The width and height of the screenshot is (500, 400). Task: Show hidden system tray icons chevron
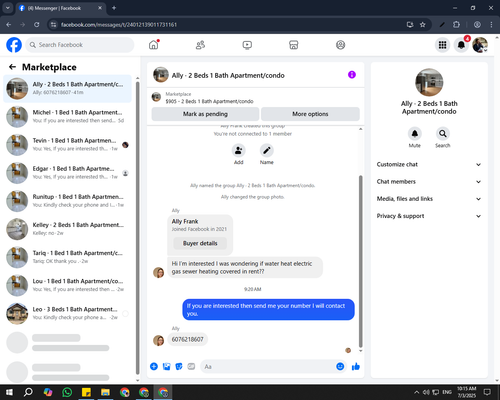click(x=416, y=392)
